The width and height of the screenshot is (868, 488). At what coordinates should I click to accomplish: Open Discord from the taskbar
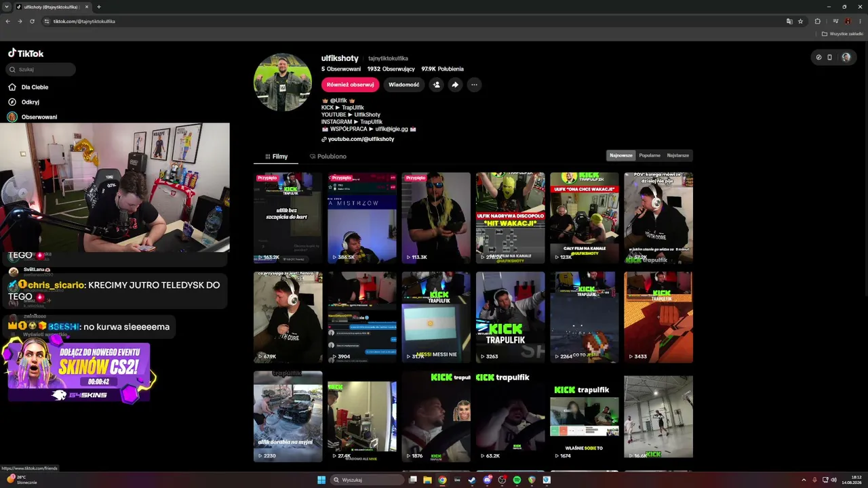click(487, 480)
